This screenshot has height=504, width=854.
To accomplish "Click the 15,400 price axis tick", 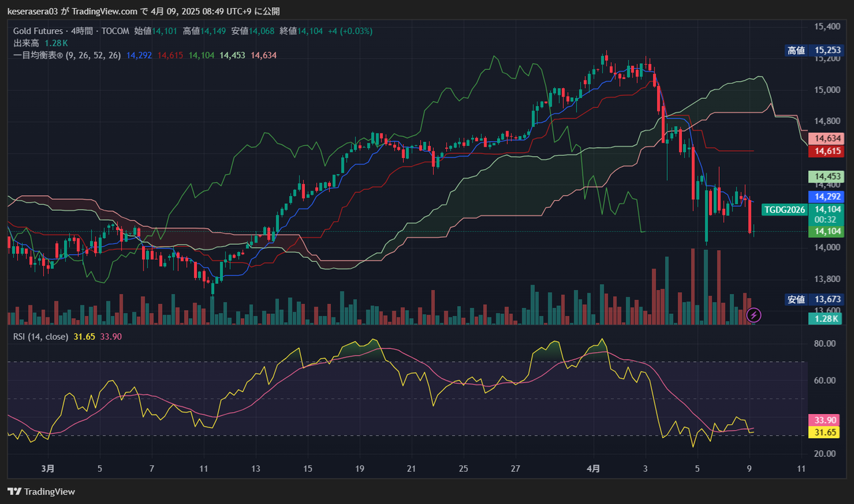I will (827, 27).
